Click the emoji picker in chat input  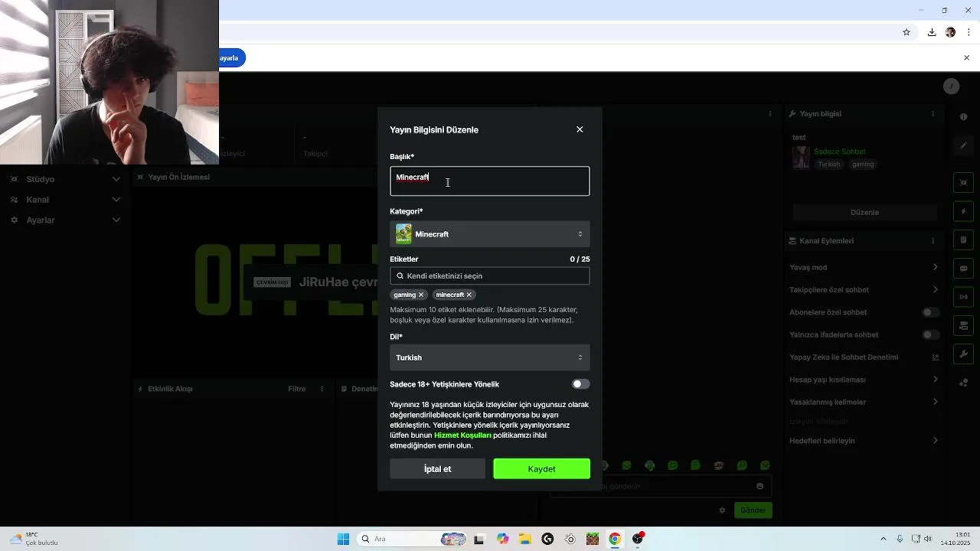click(x=759, y=486)
